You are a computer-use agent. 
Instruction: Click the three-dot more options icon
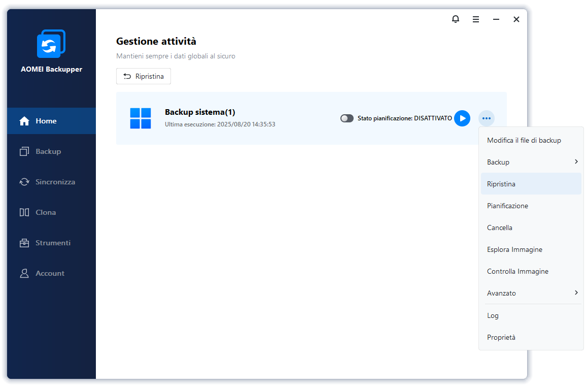point(487,118)
